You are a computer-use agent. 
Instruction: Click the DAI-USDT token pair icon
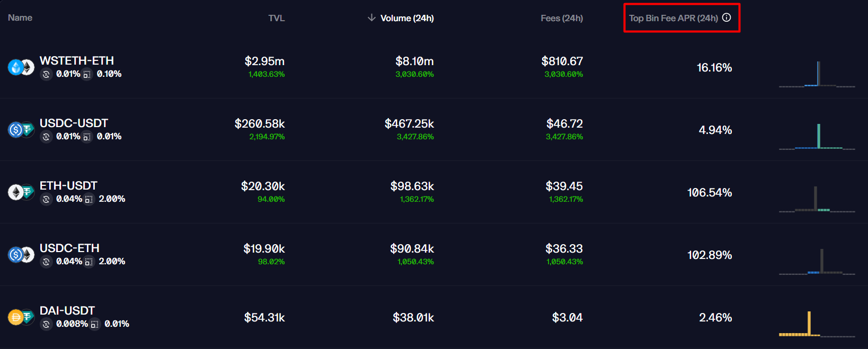click(21, 317)
